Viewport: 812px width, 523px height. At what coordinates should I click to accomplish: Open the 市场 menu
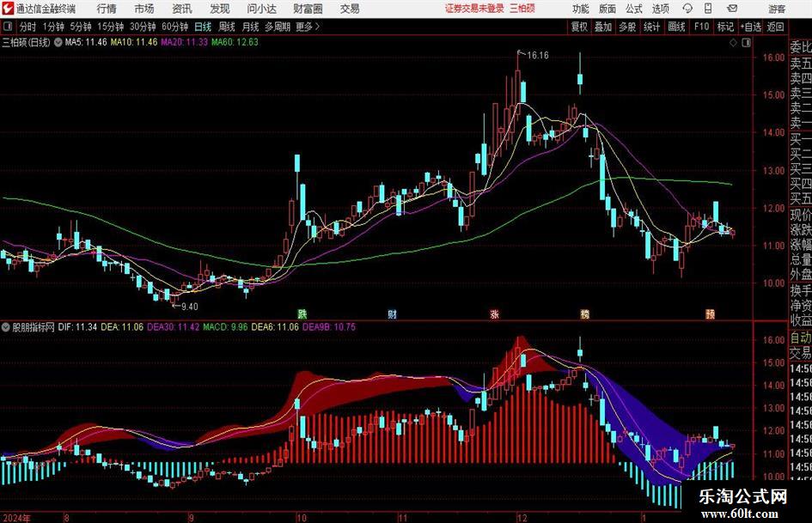coord(144,9)
